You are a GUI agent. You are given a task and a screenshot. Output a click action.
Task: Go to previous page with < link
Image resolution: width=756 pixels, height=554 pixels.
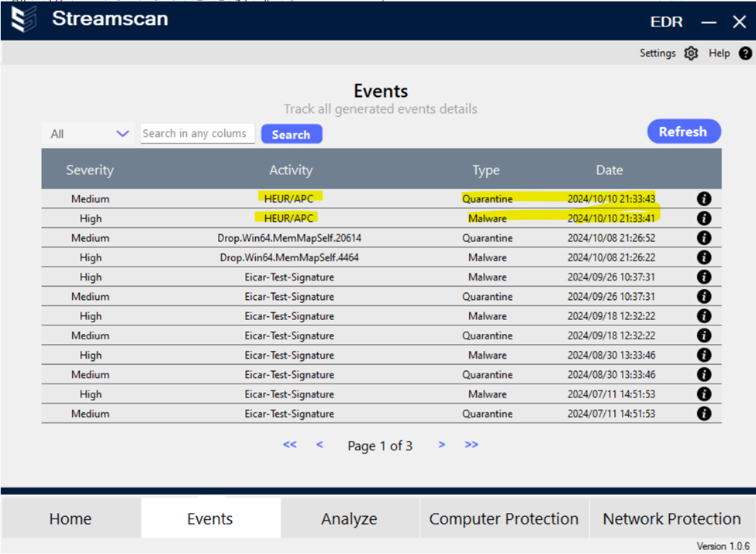(x=319, y=444)
